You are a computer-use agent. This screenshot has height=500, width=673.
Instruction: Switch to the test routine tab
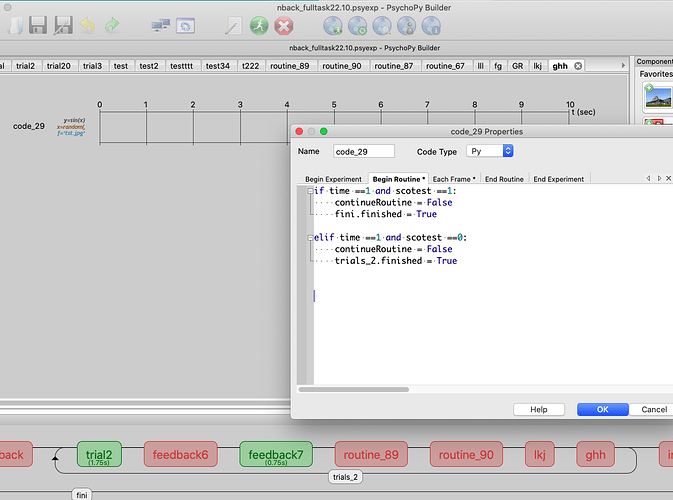click(x=121, y=66)
